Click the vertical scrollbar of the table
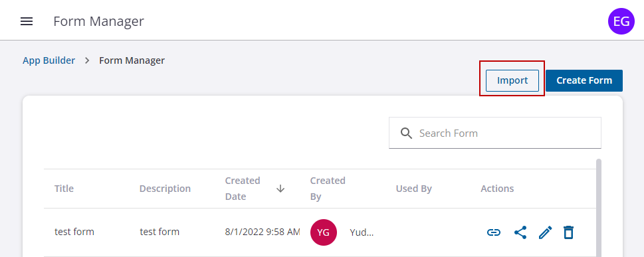Screen dimensions: 644x257 [598, 208]
